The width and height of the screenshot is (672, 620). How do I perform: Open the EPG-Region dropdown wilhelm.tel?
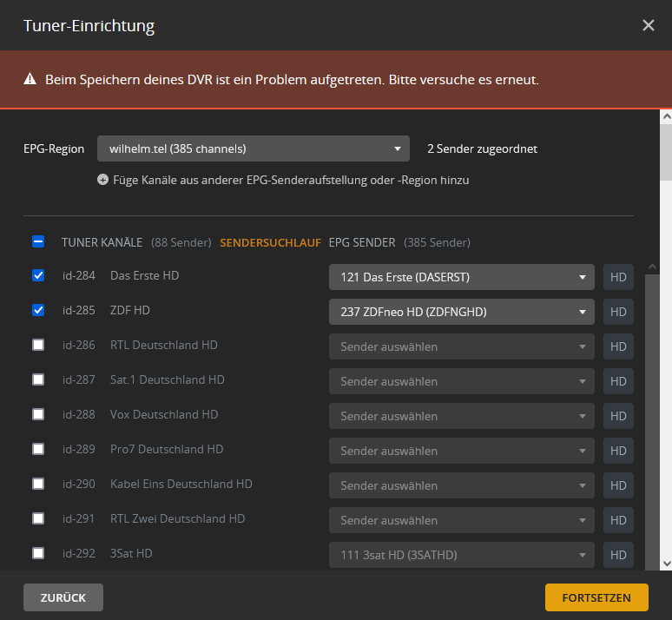pos(254,148)
